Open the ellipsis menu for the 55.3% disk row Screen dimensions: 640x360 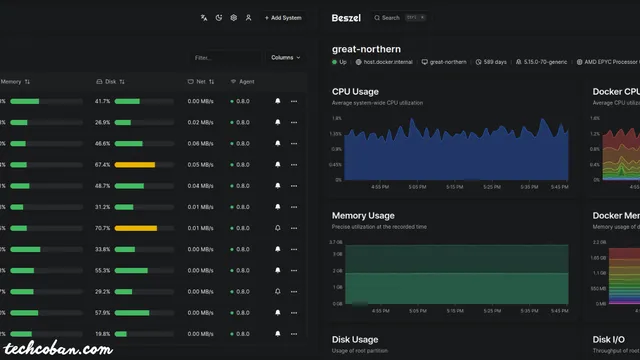pos(294,271)
